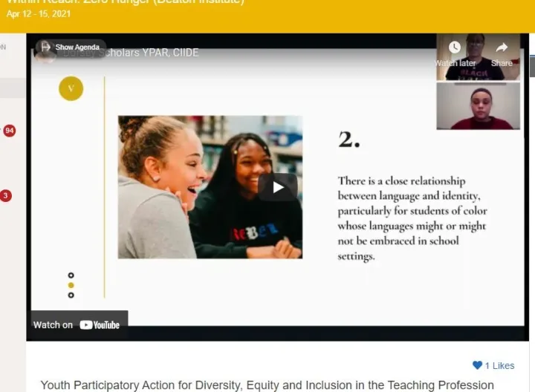Screen dimensions: 535x392
Task: Click the top presenter webcam thumbnail
Action: point(478,57)
